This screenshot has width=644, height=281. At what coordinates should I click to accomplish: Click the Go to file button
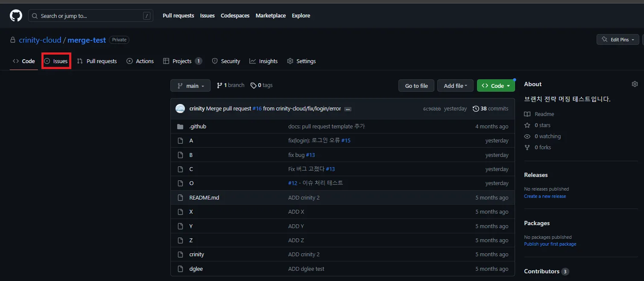[416, 86]
